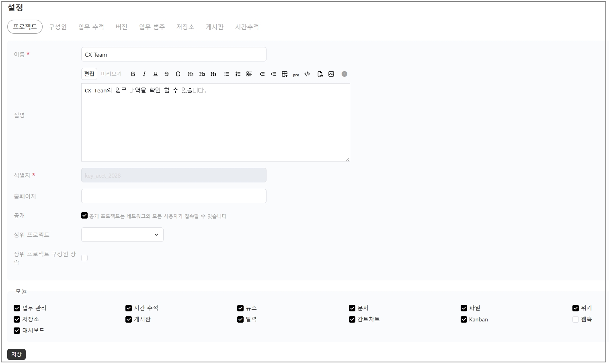Toggle the 간트차트 module
Viewport: 609px width, 364px height.
[x=352, y=319]
